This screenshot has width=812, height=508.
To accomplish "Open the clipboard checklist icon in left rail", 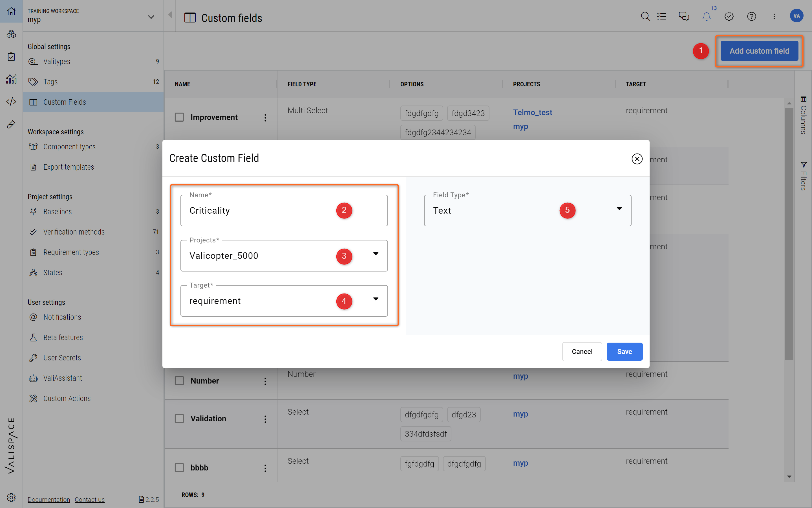I will pyautogui.click(x=11, y=56).
